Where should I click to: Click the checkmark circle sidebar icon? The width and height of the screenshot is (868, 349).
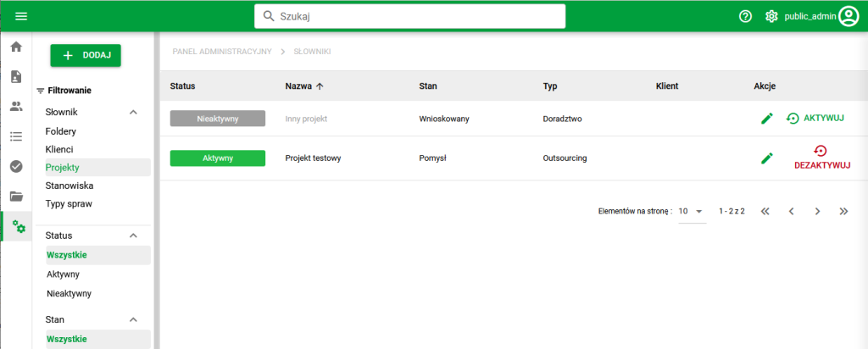[x=16, y=166]
